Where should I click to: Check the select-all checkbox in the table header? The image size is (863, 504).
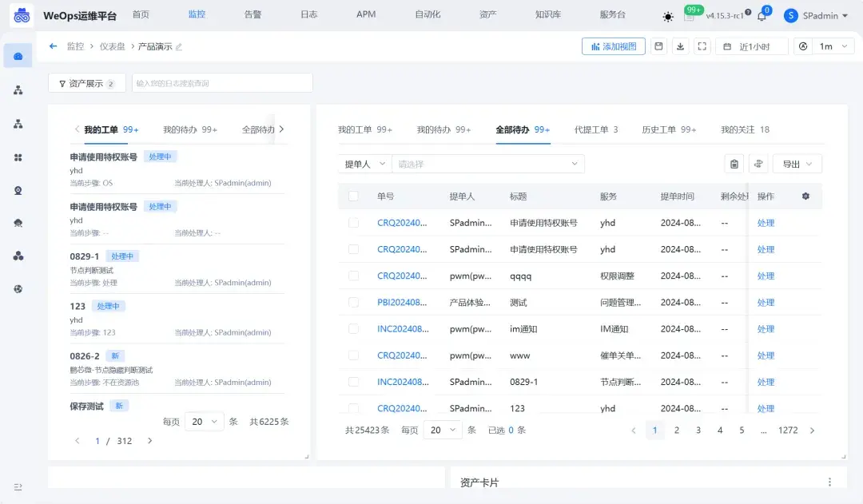click(353, 196)
